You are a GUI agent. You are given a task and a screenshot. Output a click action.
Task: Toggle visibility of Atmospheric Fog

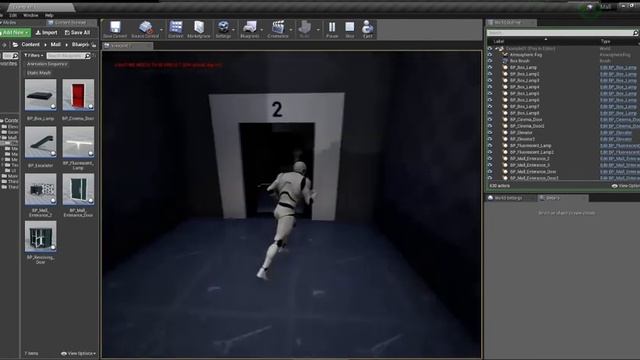tap(490, 54)
